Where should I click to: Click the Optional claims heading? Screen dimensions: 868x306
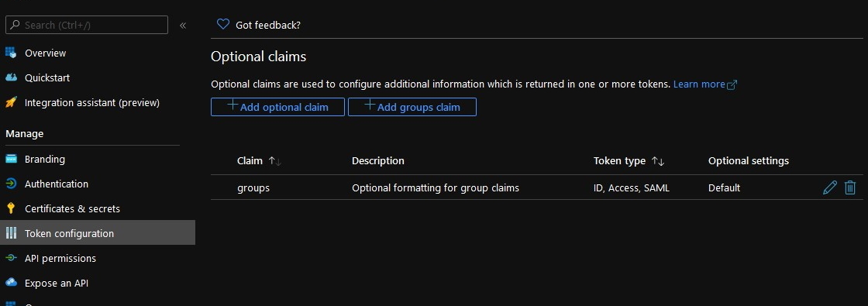pyautogui.click(x=259, y=57)
